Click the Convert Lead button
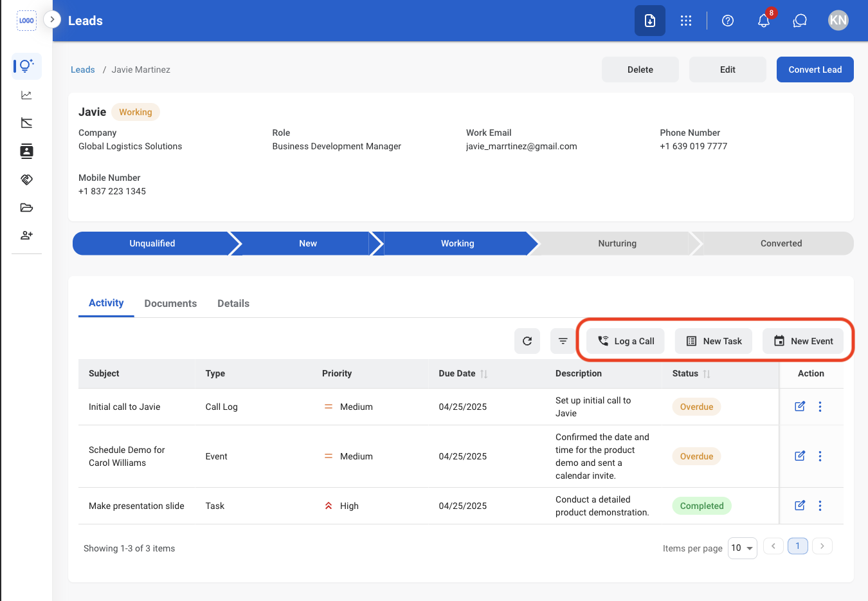The image size is (868, 601). click(815, 69)
